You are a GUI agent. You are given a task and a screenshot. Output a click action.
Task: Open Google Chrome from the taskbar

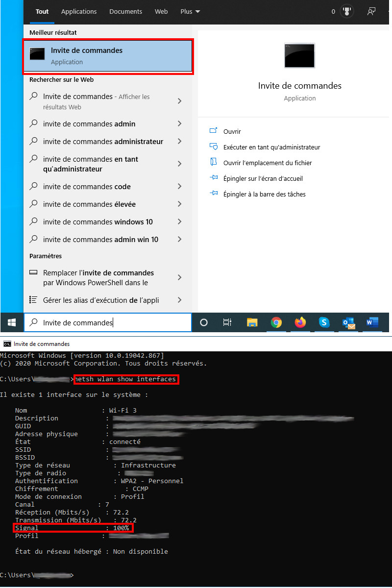click(276, 322)
